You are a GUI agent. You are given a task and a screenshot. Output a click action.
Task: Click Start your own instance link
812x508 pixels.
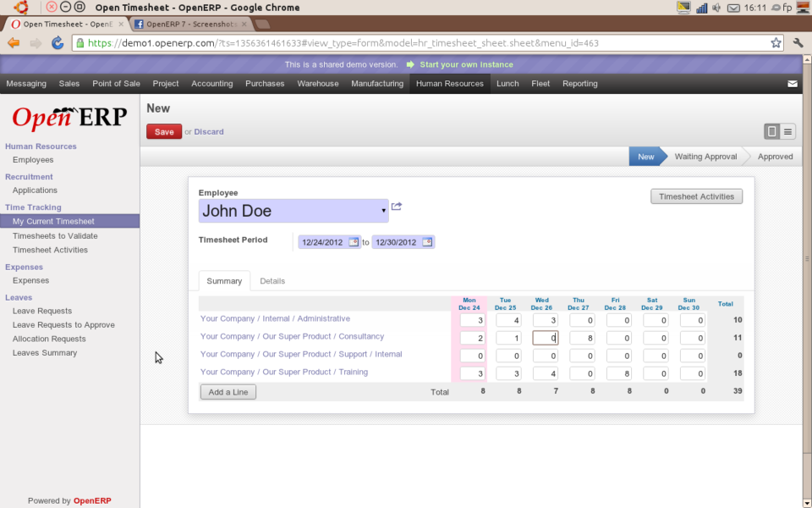click(467, 64)
